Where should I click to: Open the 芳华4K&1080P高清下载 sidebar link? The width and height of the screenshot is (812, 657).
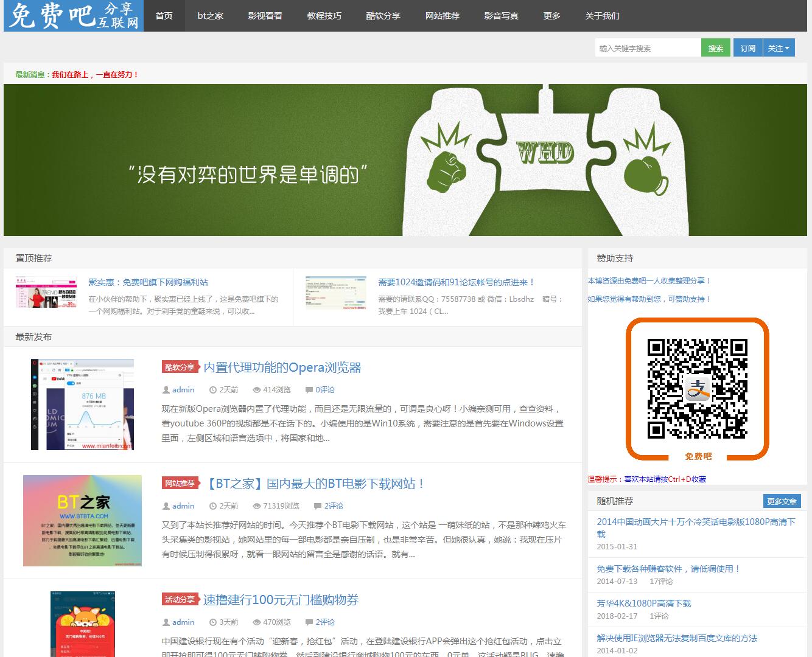point(644,603)
